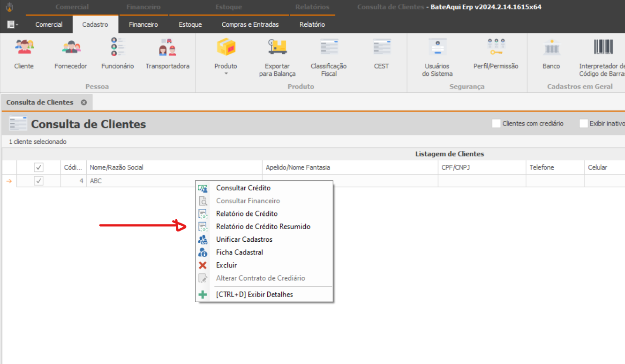Click client code 4 cell

(74, 181)
